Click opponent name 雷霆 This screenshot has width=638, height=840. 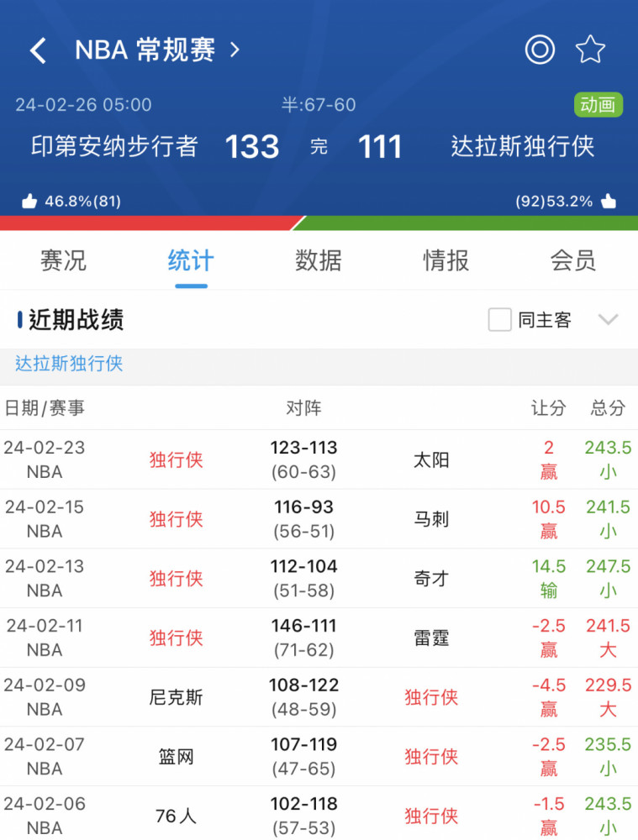(x=431, y=638)
